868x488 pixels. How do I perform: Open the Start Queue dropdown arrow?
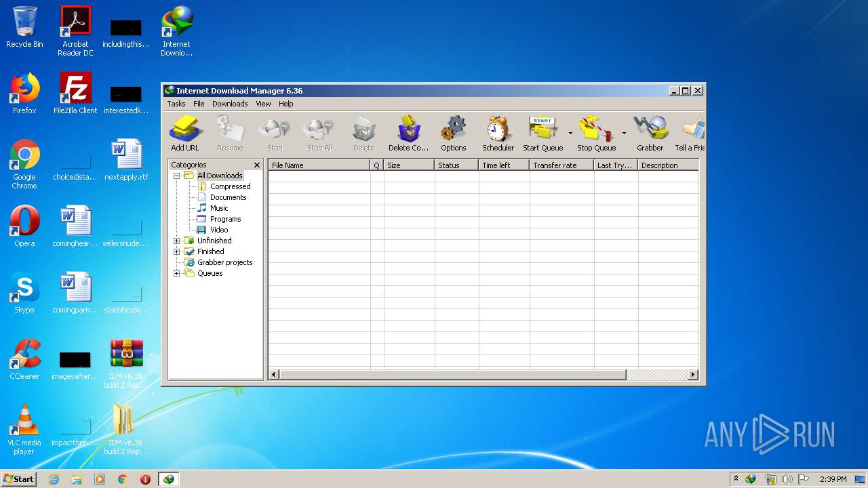tap(570, 133)
